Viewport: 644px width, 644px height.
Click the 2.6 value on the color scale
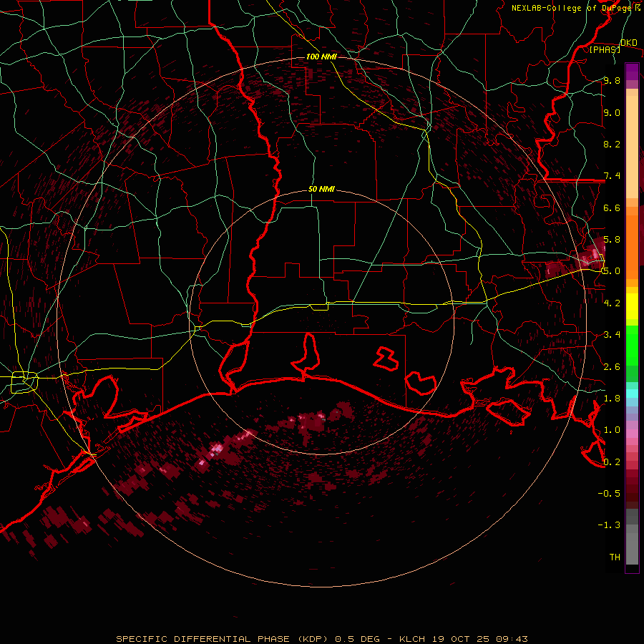612,366
